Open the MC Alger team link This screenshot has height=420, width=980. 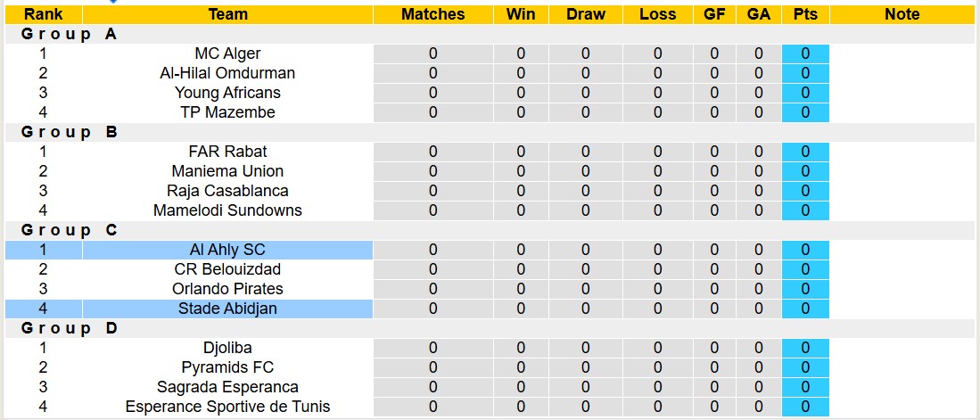tap(227, 54)
